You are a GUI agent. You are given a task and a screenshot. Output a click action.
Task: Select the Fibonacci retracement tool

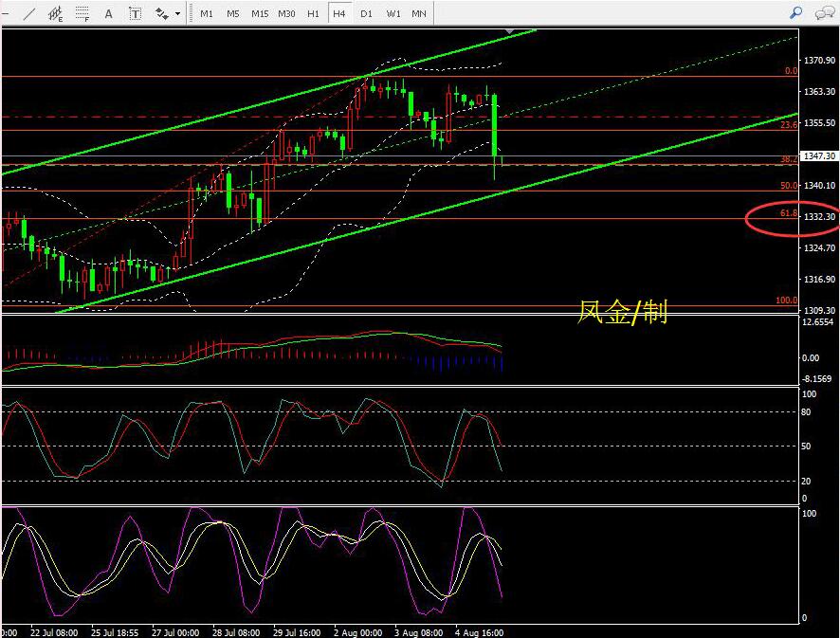pyautogui.click(x=82, y=13)
